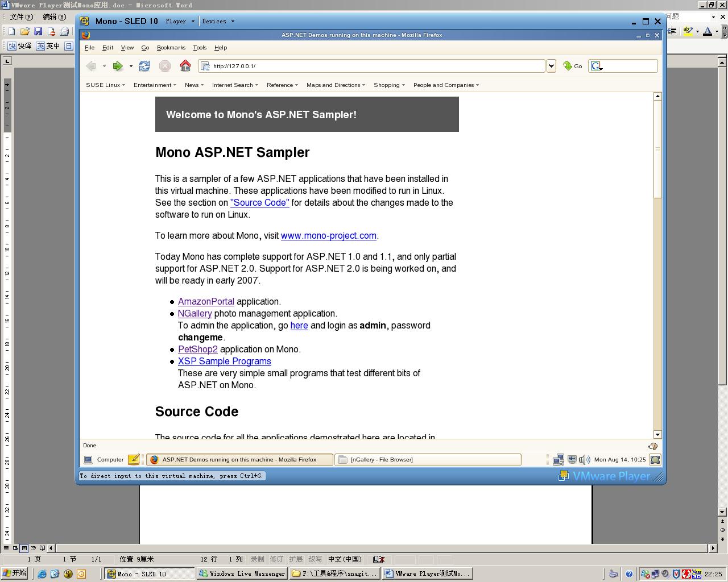
Task: Open the VMware Devices dropdown menu
Action: point(218,21)
